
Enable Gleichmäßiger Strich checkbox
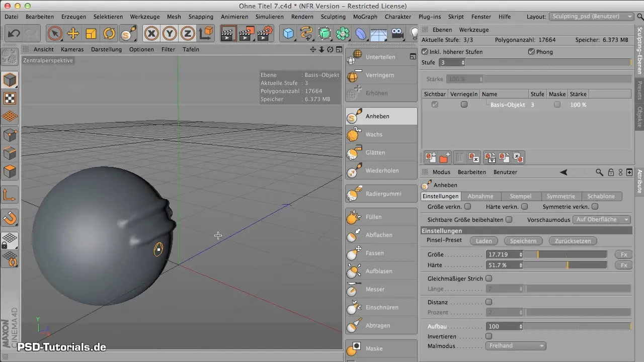click(x=489, y=279)
